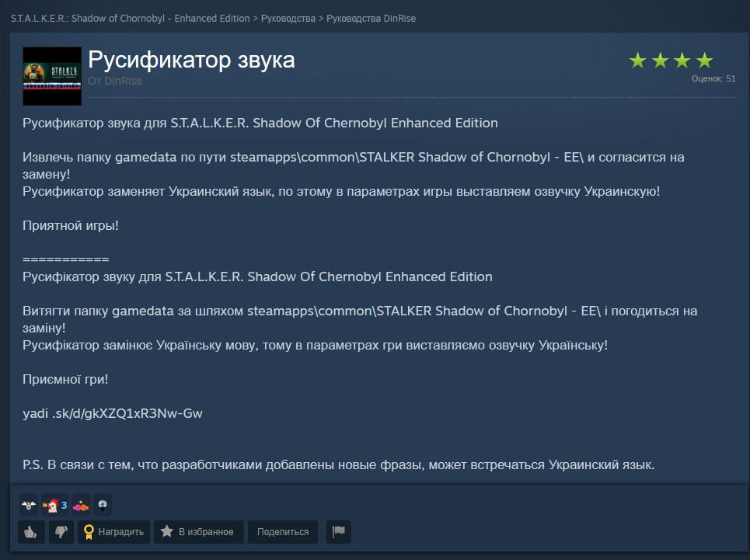Click the line Русифікатор замінює Українську мову

[315, 346]
